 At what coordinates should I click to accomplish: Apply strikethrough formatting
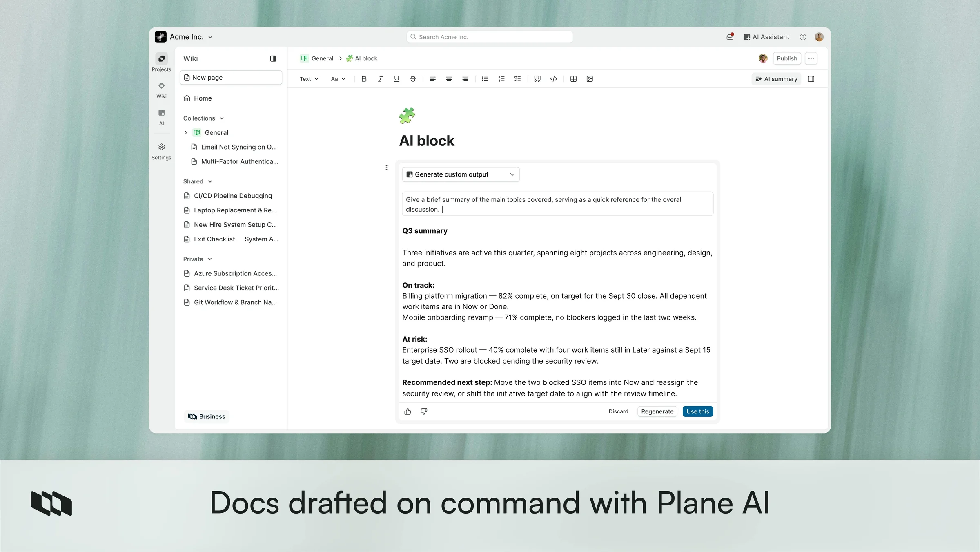(x=413, y=79)
